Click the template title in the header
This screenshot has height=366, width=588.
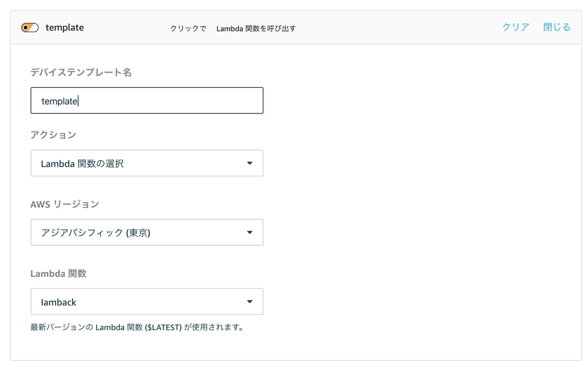click(65, 27)
